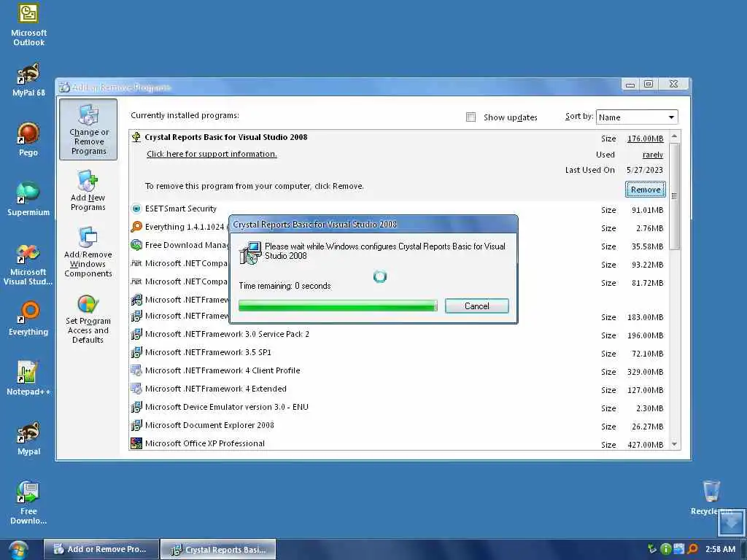Click the uninstall progress bar
This screenshot has height=560, width=747.
(338, 306)
